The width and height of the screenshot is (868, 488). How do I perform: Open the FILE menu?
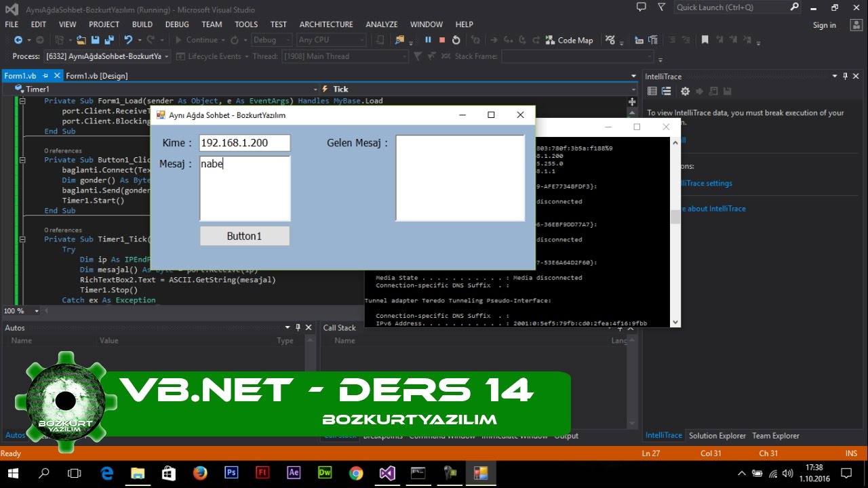click(x=12, y=24)
